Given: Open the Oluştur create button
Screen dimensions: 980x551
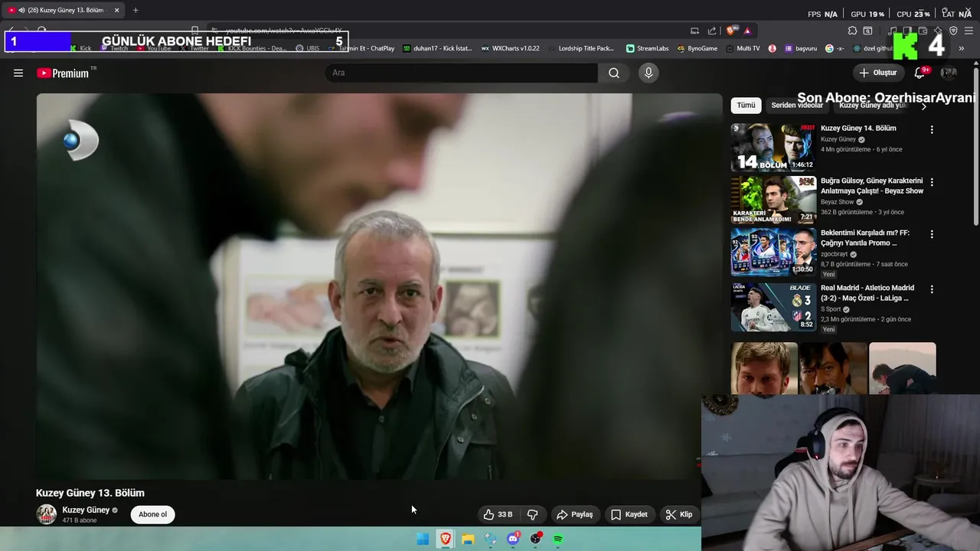Looking at the screenshot, I should click(878, 73).
